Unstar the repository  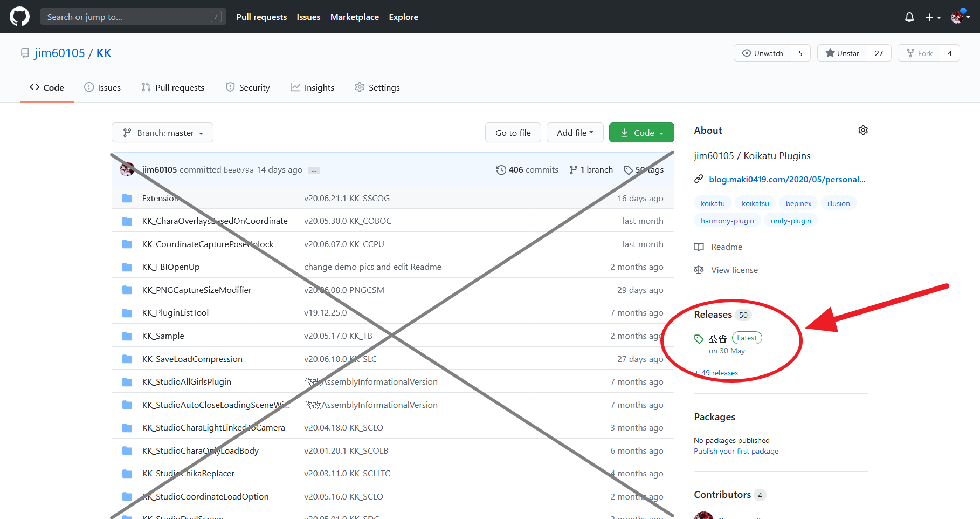pyautogui.click(x=842, y=53)
